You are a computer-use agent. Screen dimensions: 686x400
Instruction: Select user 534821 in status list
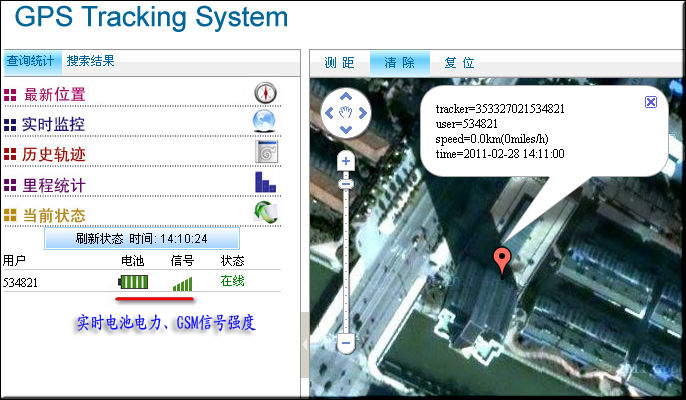(21, 283)
